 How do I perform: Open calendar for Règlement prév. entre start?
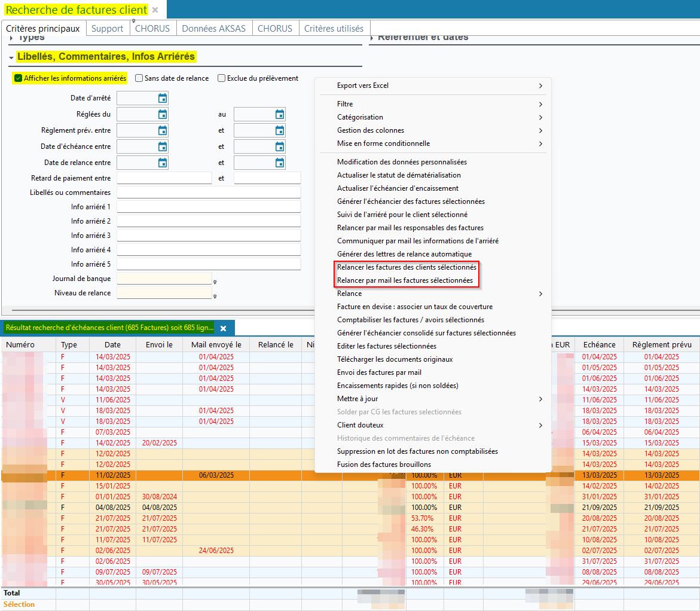point(163,130)
